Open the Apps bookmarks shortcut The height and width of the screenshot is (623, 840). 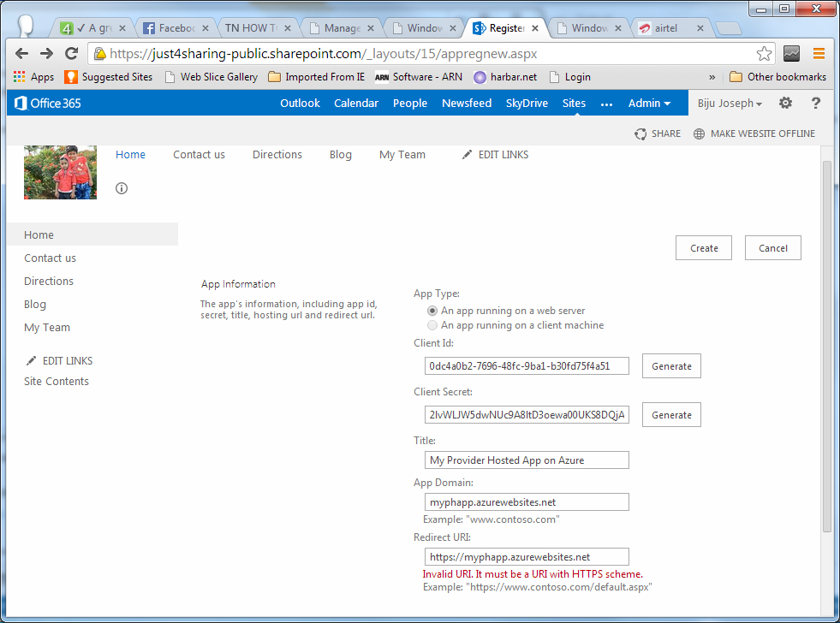pyautogui.click(x=33, y=77)
